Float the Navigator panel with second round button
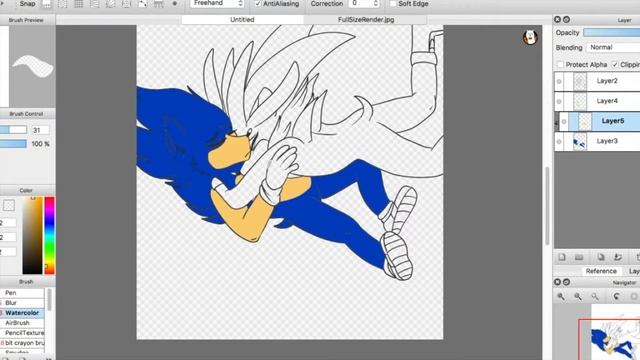Viewport: 640px width, 360px height. [x=566, y=282]
